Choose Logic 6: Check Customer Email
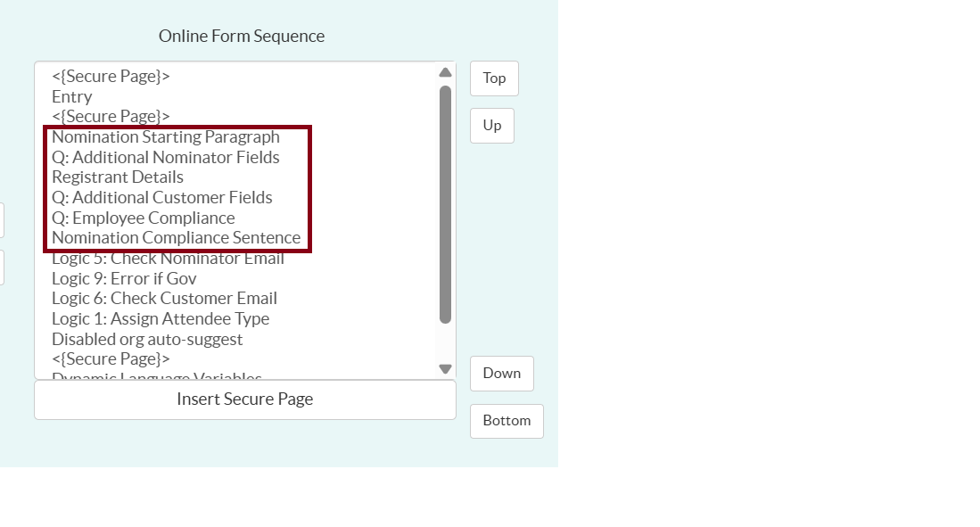 [164, 299]
